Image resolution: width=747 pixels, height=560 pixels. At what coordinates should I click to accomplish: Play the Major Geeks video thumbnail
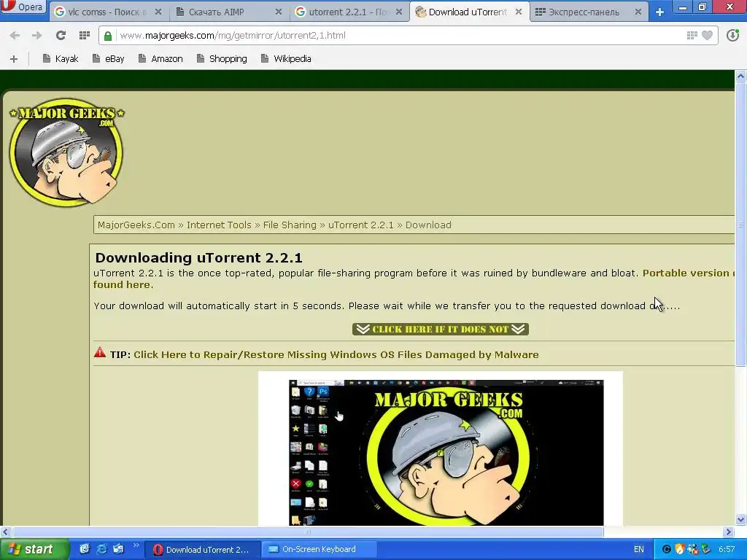pos(446,452)
